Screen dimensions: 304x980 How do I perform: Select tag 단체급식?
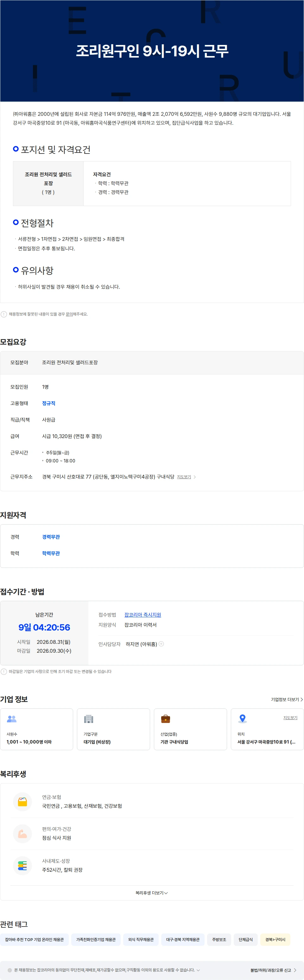(246, 940)
